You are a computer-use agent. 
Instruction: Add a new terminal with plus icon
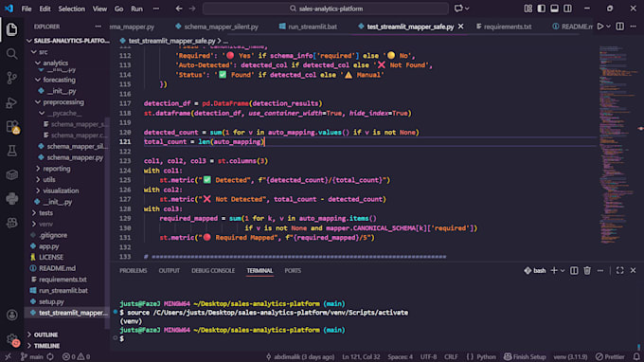(554, 270)
